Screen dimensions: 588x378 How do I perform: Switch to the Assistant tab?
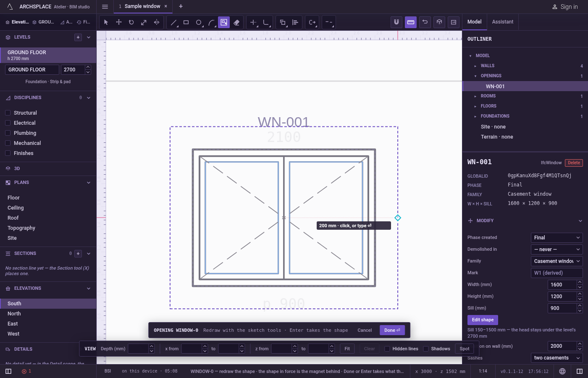point(503,22)
